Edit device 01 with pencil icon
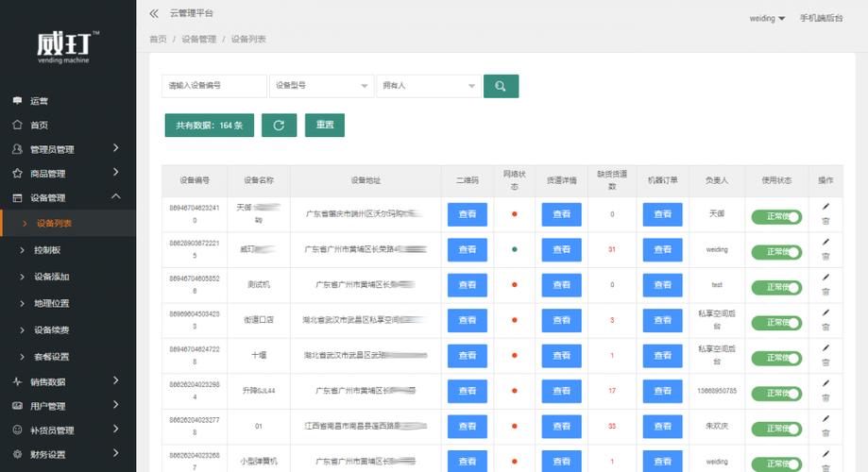The height and width of the screenshot is (472, 868). coord(825,419)
